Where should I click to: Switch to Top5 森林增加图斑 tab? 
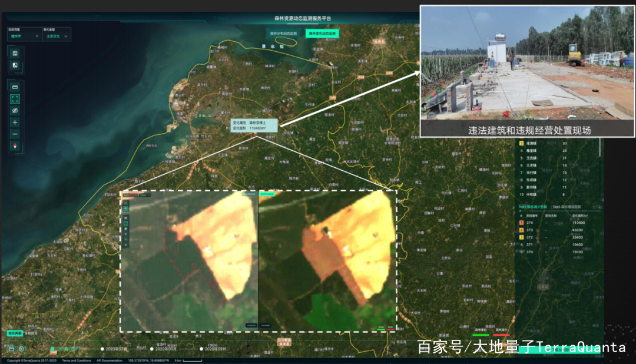pyautogui.click(x=567, y=207)
